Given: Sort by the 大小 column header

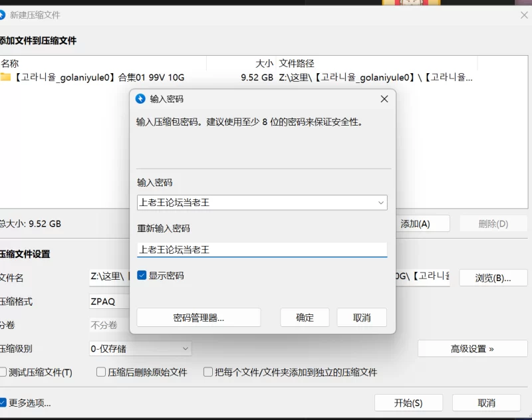Looking at the screenshot, I should (x=241, y=63).
